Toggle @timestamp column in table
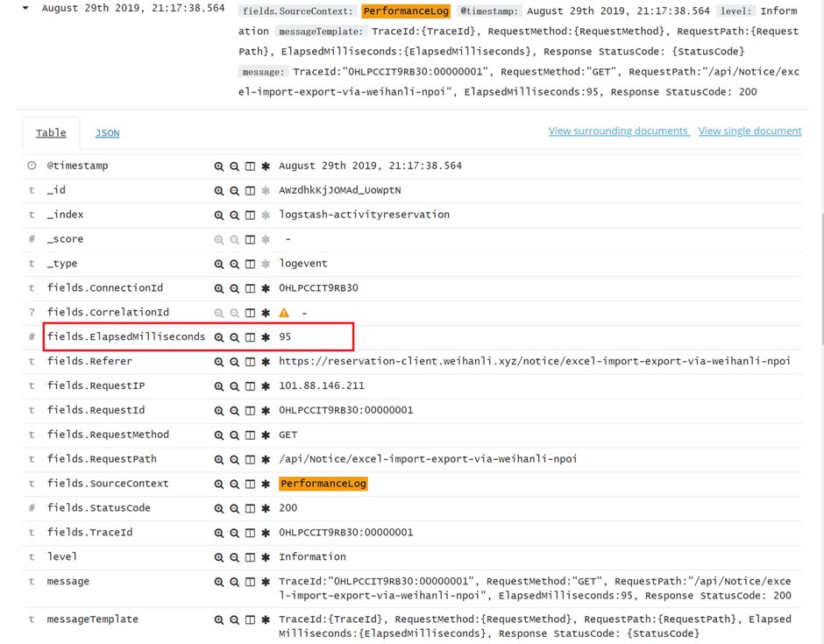The height and width of the screenshot is (644, 824). [250, 166]
